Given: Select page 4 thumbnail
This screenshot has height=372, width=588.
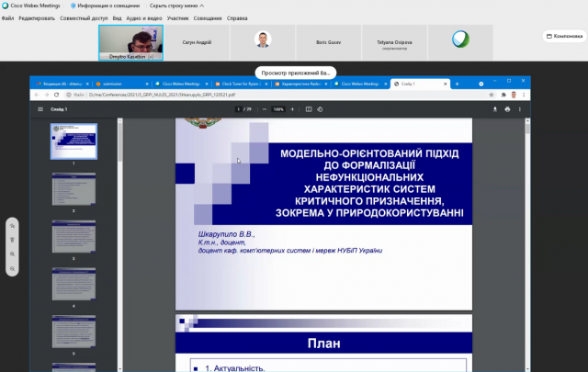Looking at the screenshot, I should point(73,284).
